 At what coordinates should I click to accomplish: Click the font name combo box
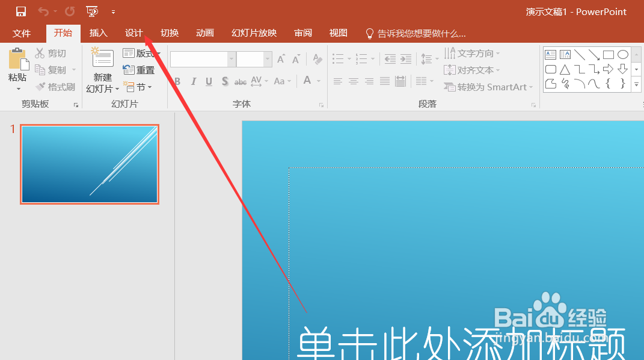203,59
